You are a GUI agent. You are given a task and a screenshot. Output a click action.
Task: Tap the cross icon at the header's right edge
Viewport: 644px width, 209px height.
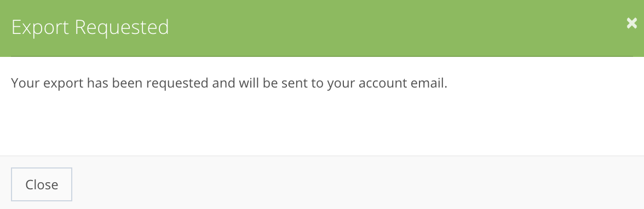[632, 24]
